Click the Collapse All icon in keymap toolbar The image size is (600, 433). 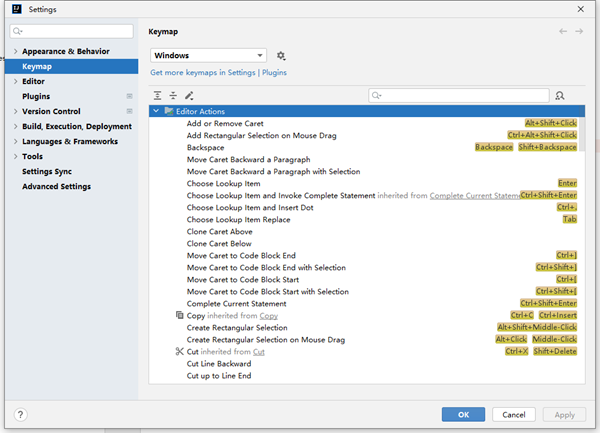(x=173, y=96)
